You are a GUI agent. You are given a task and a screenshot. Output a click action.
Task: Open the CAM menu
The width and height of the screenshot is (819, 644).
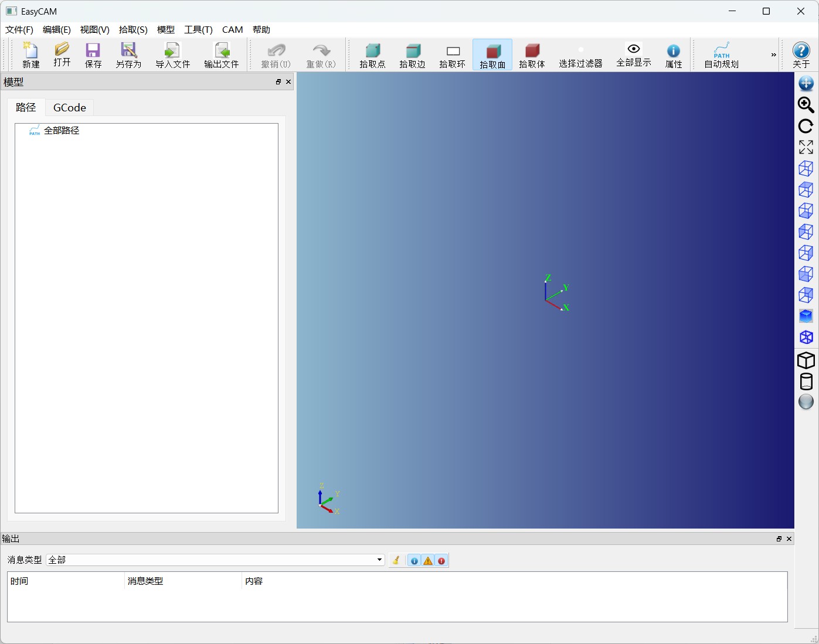coord(232,30)
